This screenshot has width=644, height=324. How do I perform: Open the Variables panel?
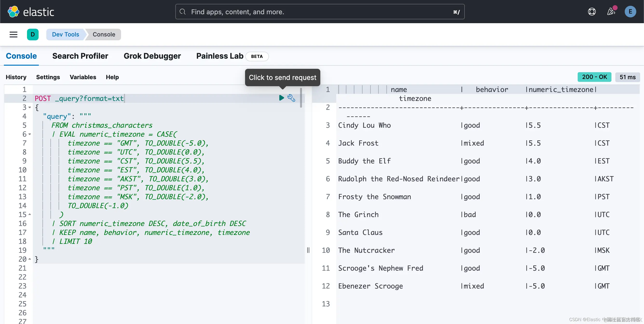coord(83,77)
